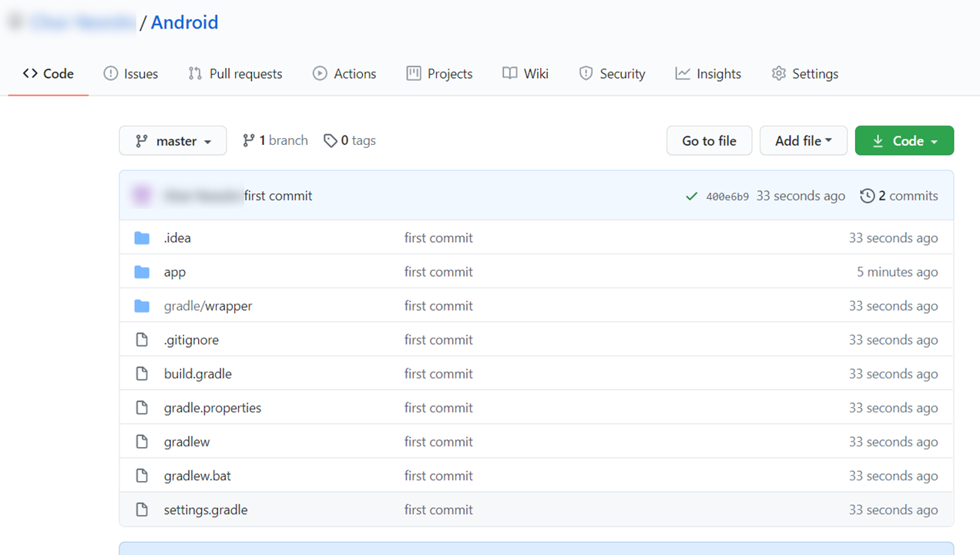Click the book icon on Wiki tab
This screenshot has height=555, width=980.
click(509, 74)
